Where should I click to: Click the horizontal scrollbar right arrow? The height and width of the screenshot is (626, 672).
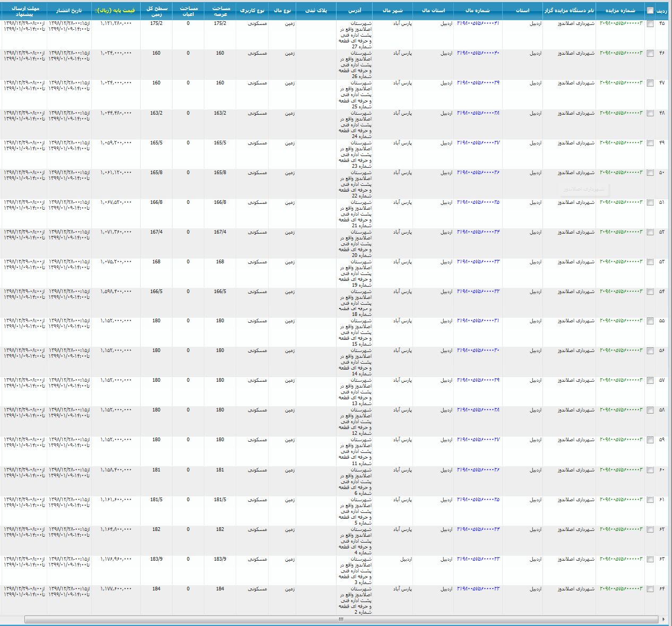pos(664,619)
